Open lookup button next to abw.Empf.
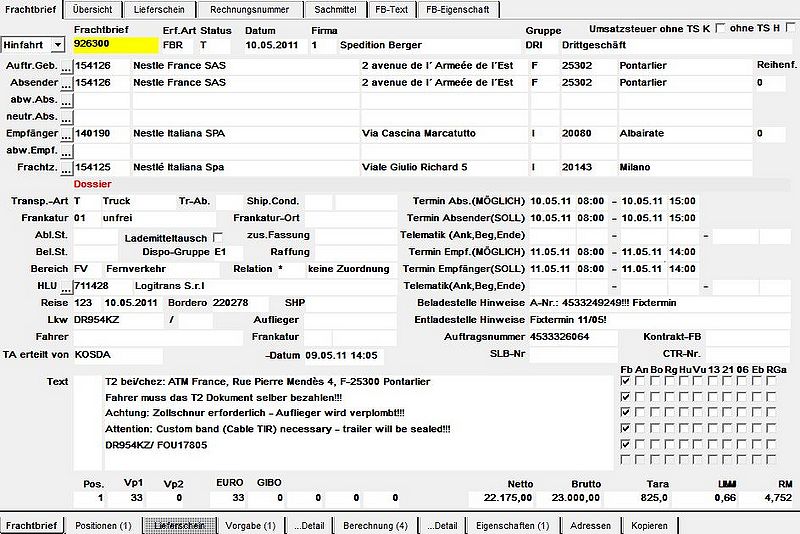The image size is (800, 534). pyautogui.click(x=66, y=151)
